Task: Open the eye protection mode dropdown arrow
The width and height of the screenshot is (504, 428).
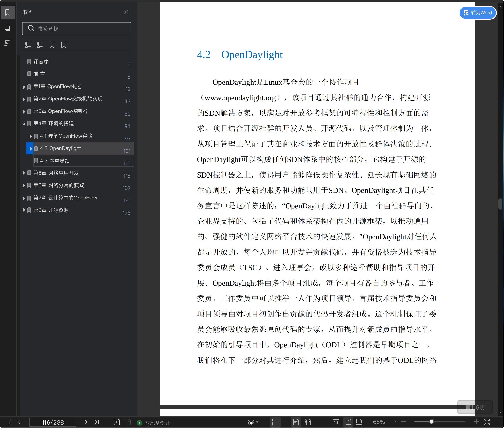Action: 258,422
